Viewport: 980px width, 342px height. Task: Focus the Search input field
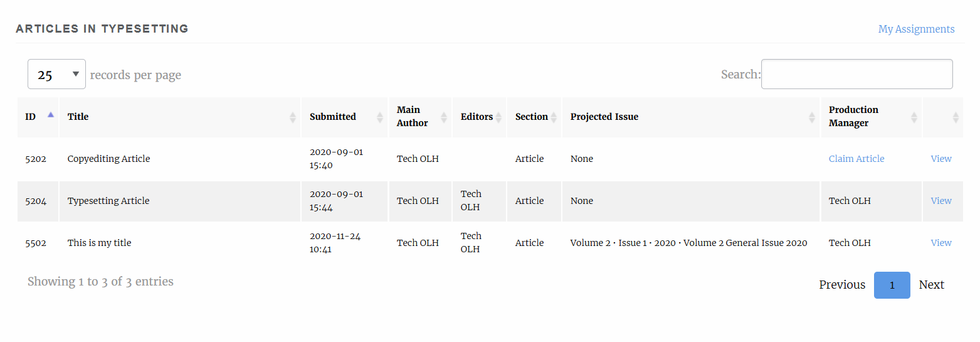click(856, 74)
